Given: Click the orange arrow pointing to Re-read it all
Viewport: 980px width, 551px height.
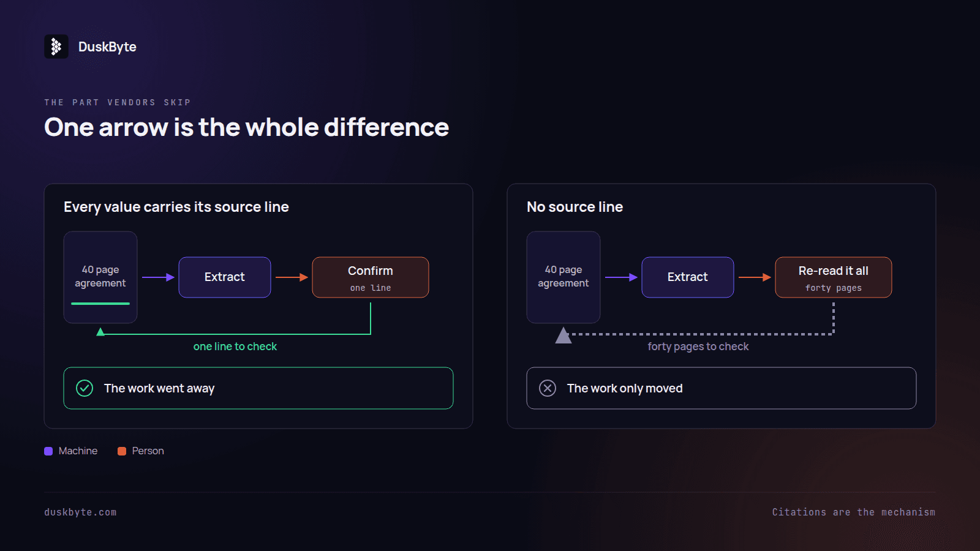Looking at the screenshot, I should click(x=755, y=277).
